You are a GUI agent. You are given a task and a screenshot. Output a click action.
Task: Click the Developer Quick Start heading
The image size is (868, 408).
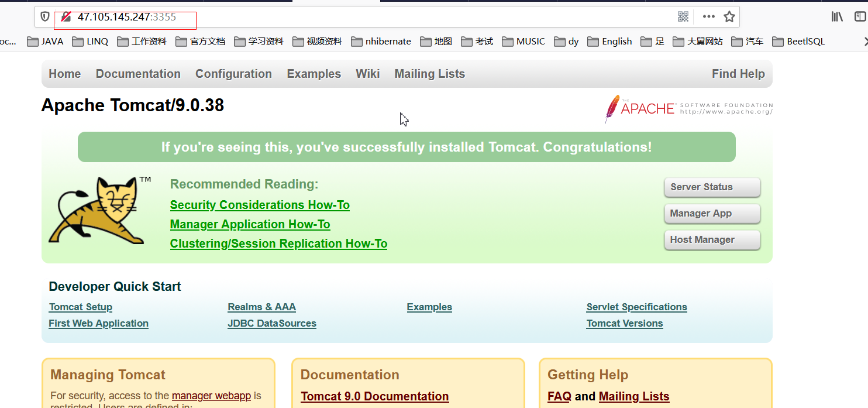coord(115,286)
